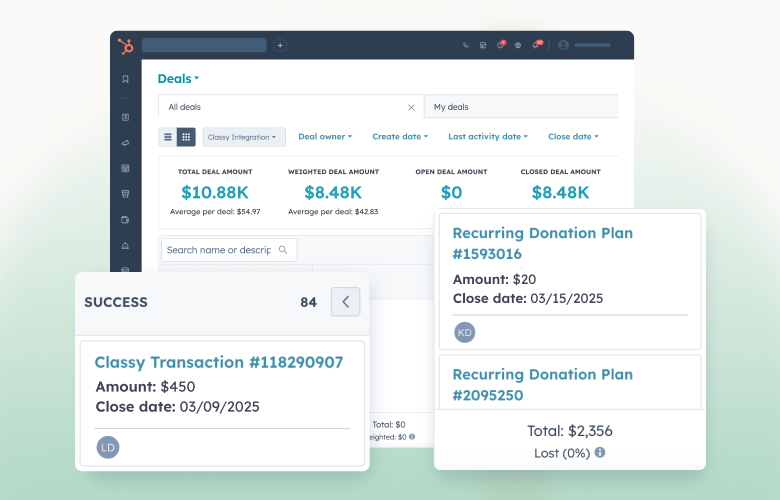The width and height of the screenshot is (780, 500).
Task: Open the Deal owner filter
Action: click(x=323, y=137)
